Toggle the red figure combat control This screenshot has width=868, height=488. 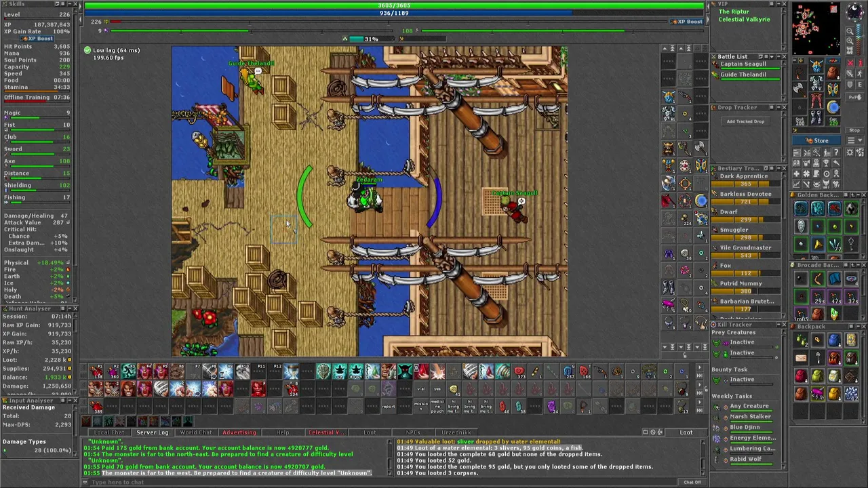860,63
